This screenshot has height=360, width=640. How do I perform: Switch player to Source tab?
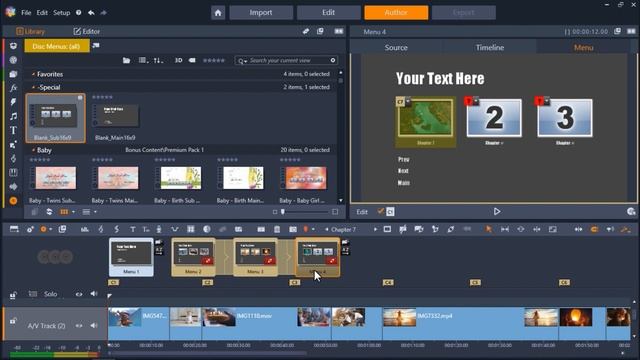pos(396,48)
